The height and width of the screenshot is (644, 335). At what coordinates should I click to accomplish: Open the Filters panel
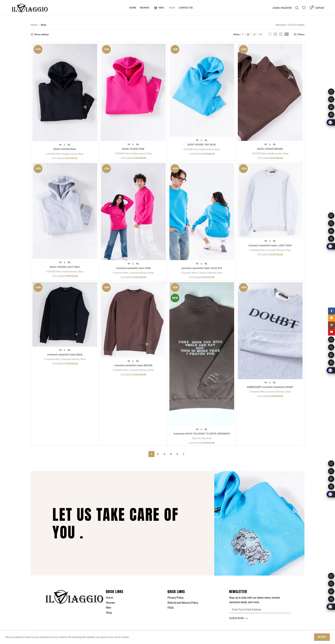click(x=299, y=34)
